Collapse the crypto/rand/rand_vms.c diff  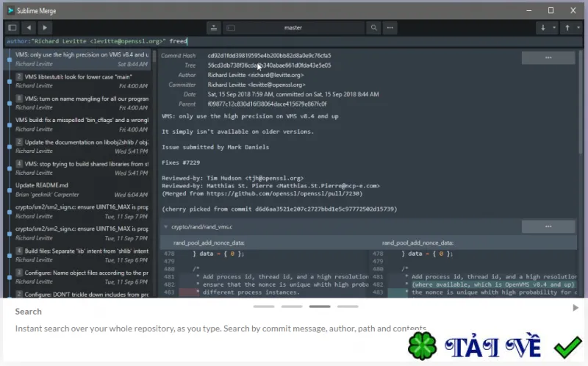[x=165, y=226]
